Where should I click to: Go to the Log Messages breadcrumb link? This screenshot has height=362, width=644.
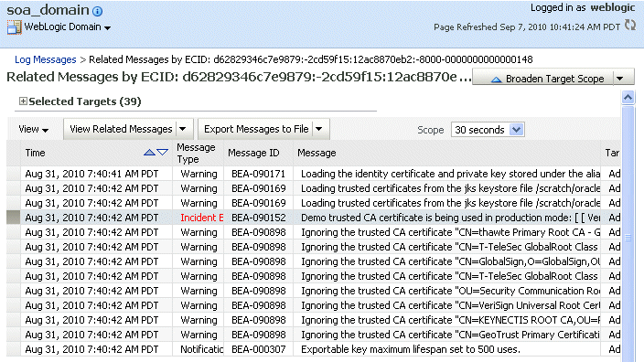45,59
